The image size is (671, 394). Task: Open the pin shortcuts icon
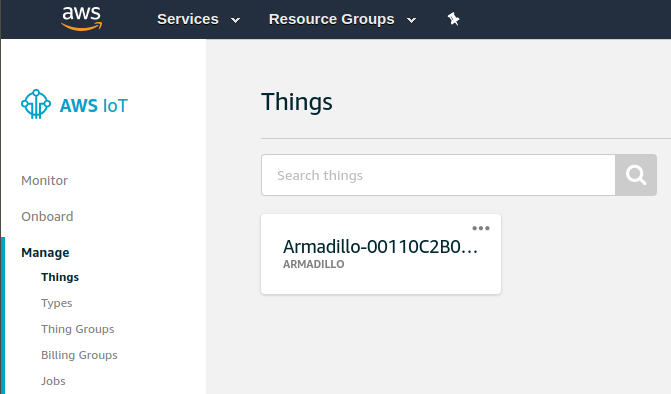coord(453,19)
